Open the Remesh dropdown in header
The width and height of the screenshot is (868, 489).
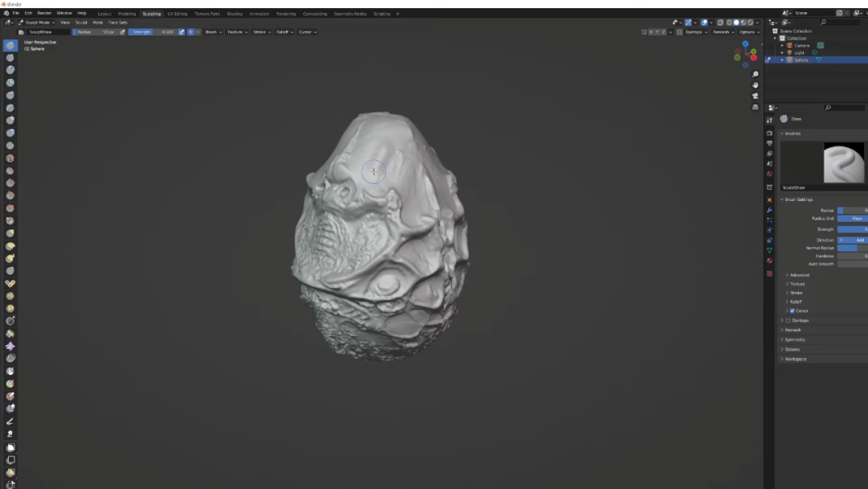pyautogui.click(x=723, y=32)
